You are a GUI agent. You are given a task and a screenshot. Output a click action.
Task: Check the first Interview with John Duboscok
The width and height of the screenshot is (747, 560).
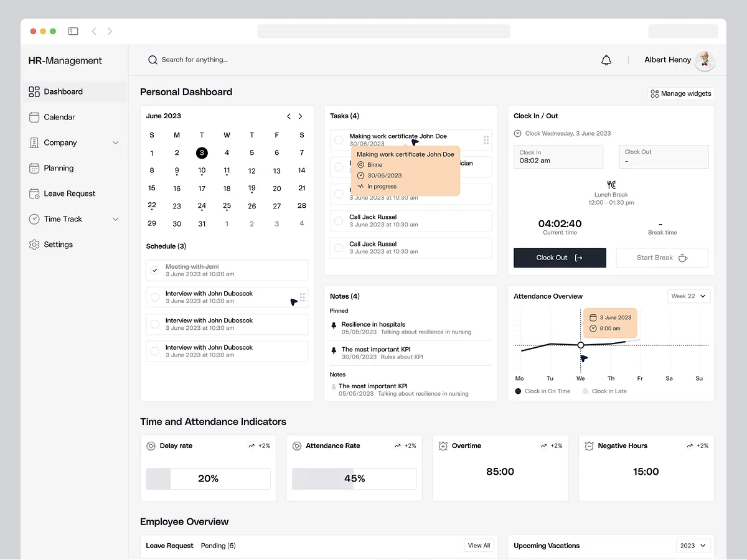(x=155, y=297)
